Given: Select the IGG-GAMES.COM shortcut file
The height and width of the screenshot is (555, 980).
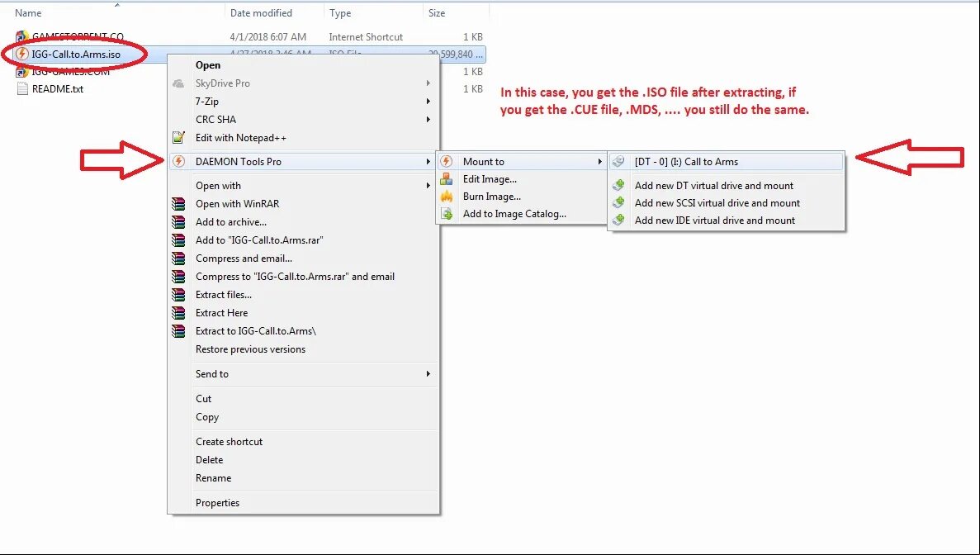Looking at the screenshot, I should (x=71, y=72).
